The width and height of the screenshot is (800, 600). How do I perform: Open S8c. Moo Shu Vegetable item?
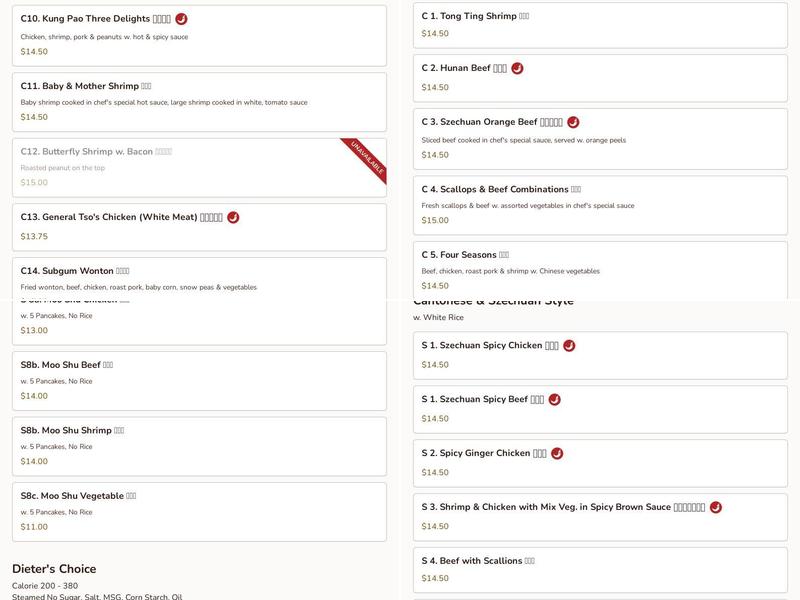pyautogui.click(x=199, y=511)
